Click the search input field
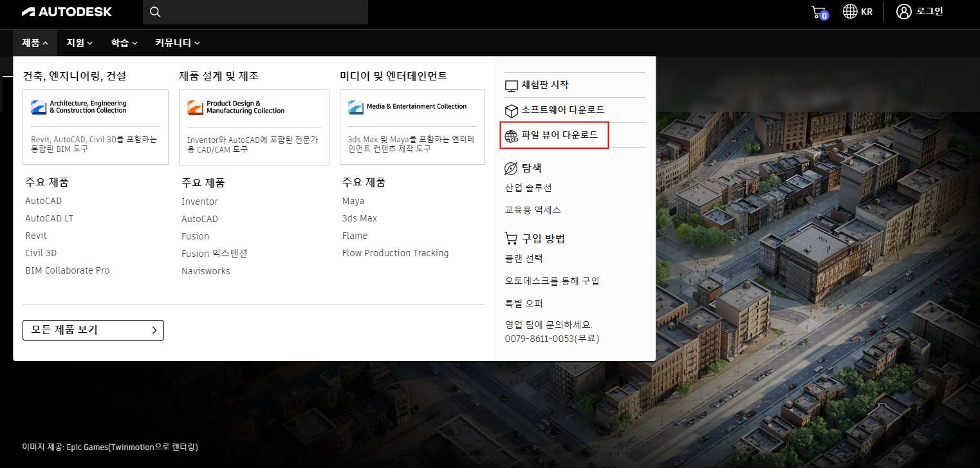This screenshot has width=980, height=468. 255,12
